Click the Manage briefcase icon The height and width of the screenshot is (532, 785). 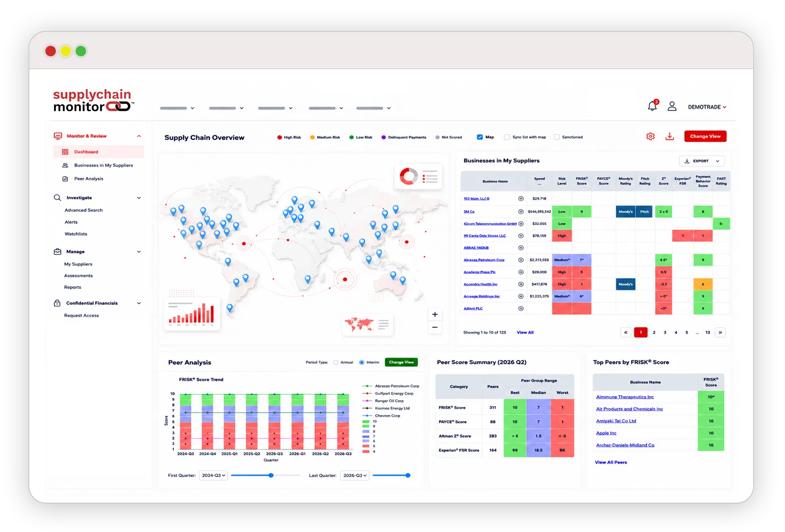click(57, 252)
